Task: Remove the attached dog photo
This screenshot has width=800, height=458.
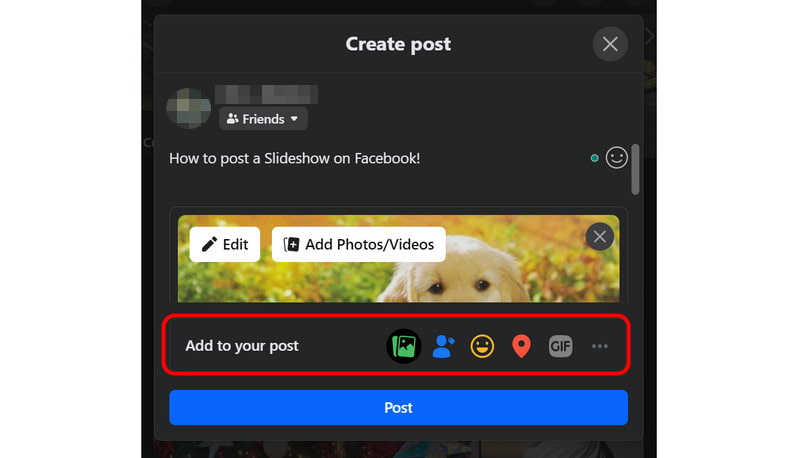Action: [x=599, y=237]
